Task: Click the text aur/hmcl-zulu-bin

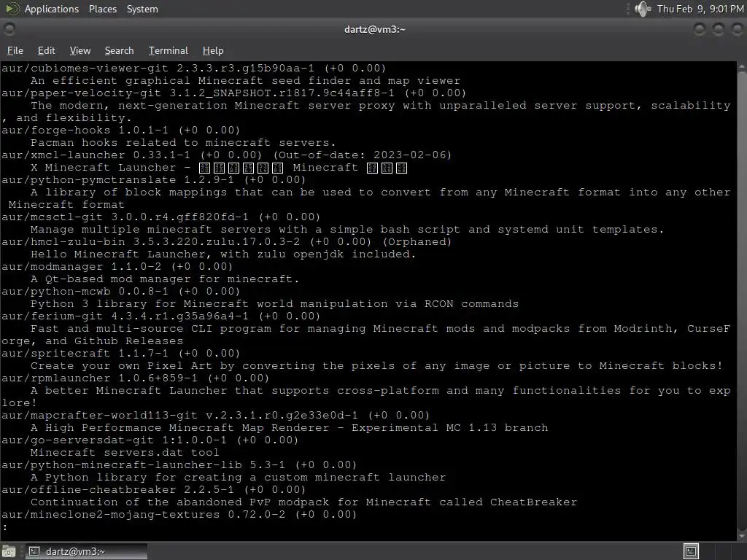Action: click(x=63, y=241)
